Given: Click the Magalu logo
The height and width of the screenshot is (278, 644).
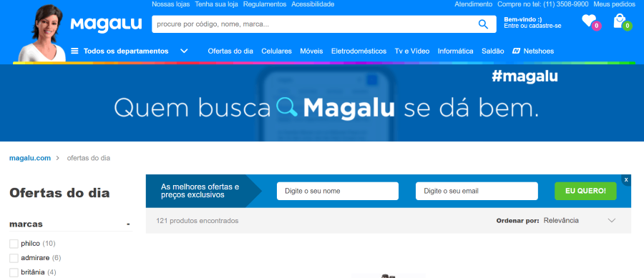Looking at the screenshot, I should click(107, 24).
